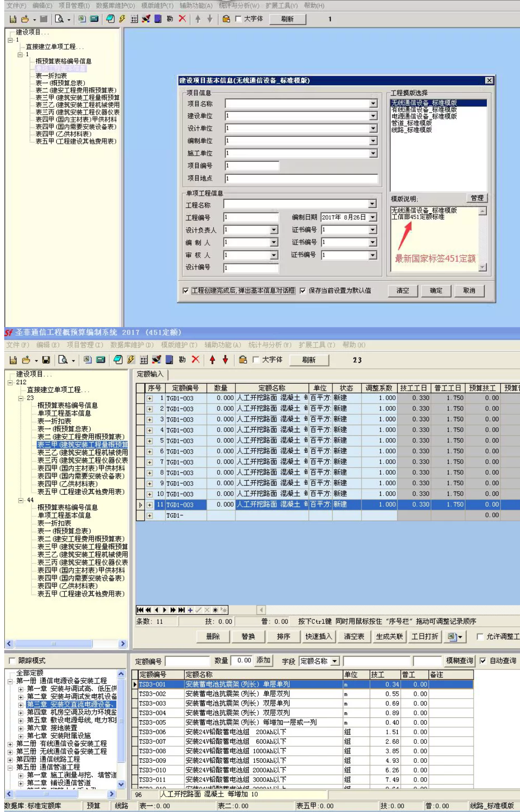The width and height of the screenshot is (520, 812).
Task: Click the blue book icon in the lower toolbar
Action: point(170,360)
